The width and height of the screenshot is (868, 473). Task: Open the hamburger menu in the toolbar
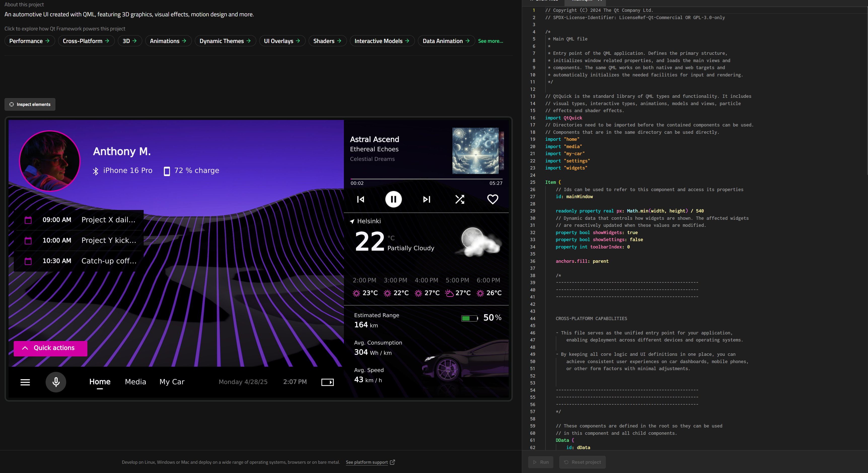pyautogui.click(x=25, y=382)
